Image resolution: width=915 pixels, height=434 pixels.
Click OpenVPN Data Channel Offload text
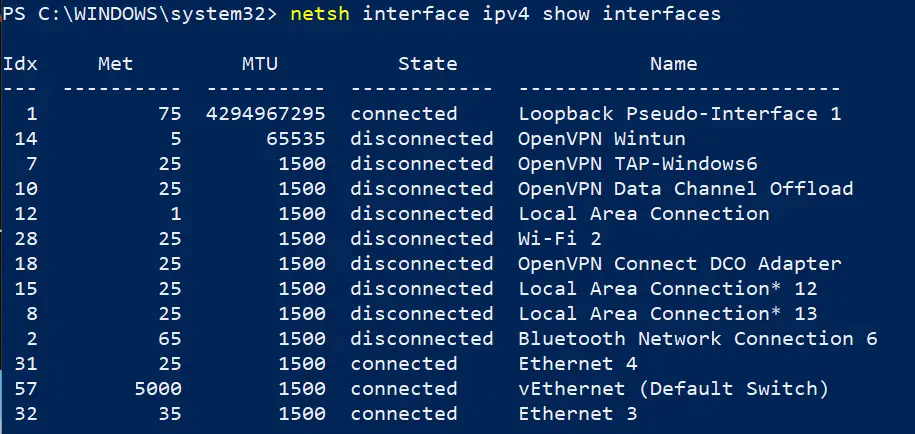click(685, 189)
